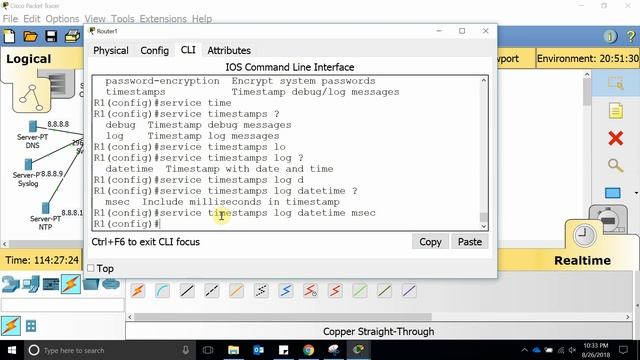640x360 pixels.
Task: Open the File menu
Action: click(10, 19)
